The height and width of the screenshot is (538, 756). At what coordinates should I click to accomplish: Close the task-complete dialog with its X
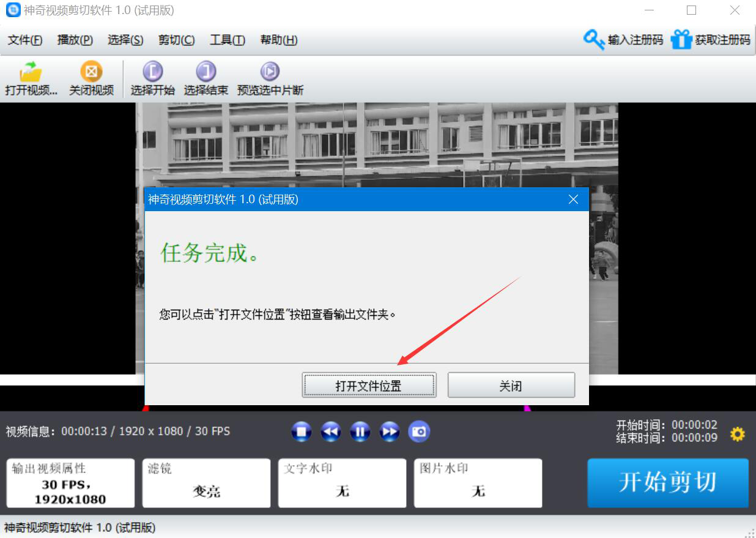573,200
